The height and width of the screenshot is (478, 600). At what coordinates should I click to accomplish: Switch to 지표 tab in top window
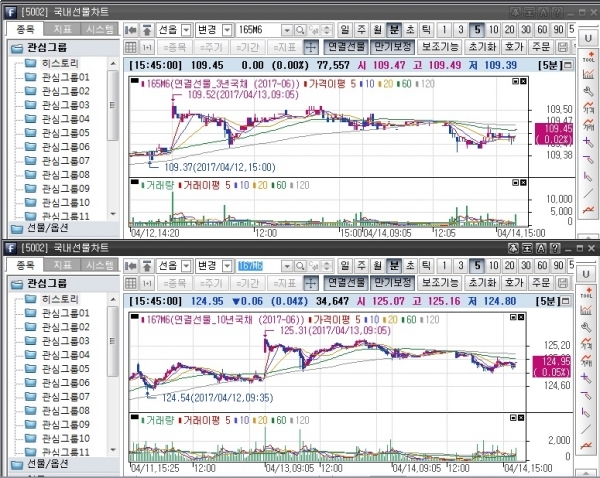point(62,29)
